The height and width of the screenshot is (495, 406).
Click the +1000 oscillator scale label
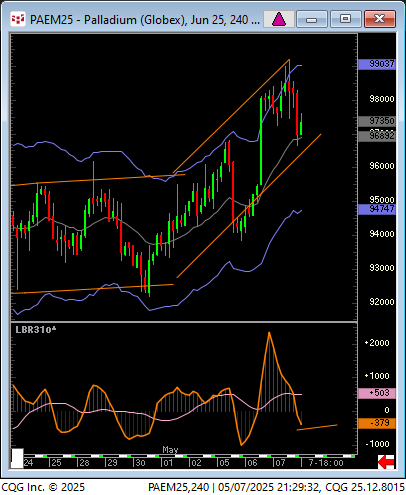tap(377, 376)
